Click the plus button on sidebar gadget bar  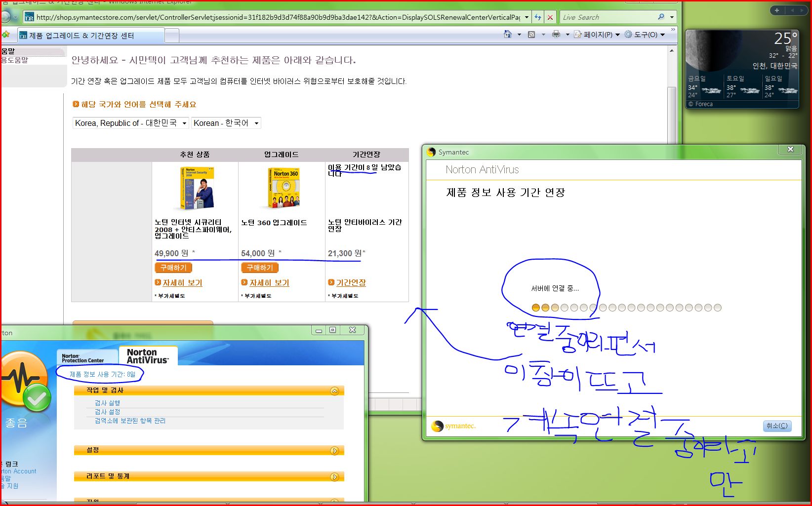pos(777,10)
